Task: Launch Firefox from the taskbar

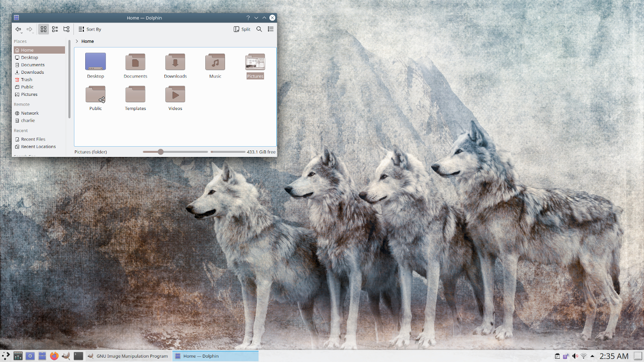Action: point(54,356)
